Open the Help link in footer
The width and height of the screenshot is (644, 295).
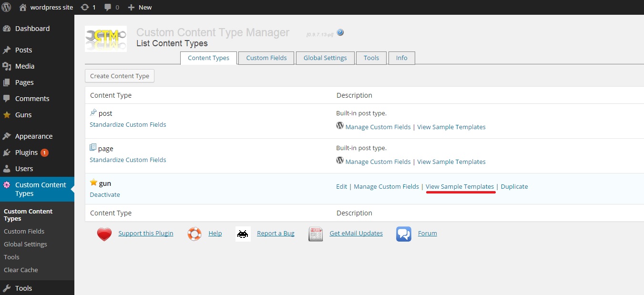pos(215,234)
